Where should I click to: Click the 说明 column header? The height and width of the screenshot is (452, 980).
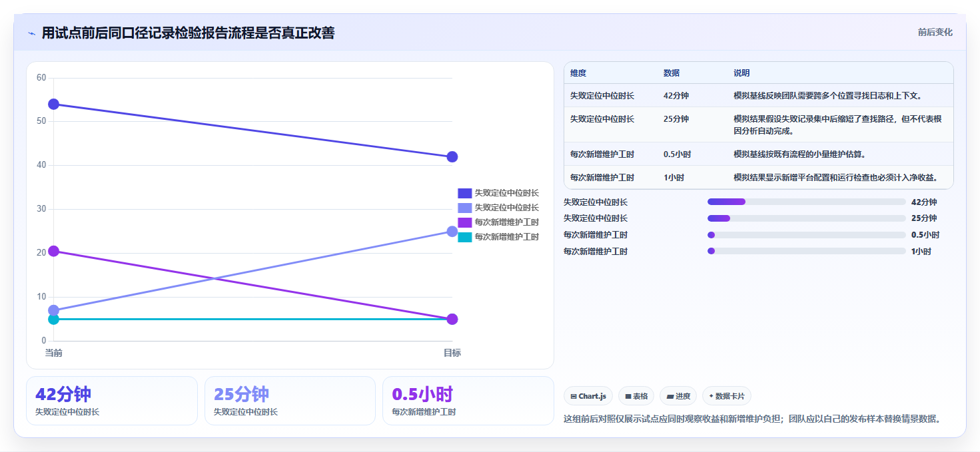(741, 73)
